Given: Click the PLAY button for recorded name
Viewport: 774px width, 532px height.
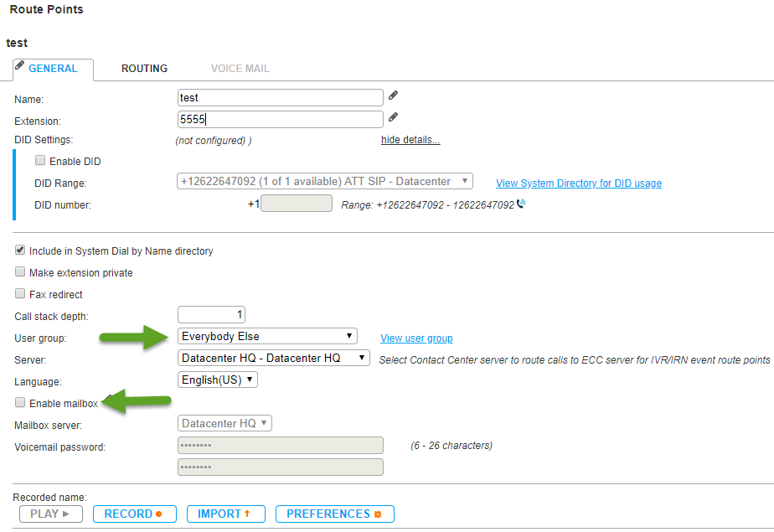Looking at the screenshot, I should pos(51,514).
